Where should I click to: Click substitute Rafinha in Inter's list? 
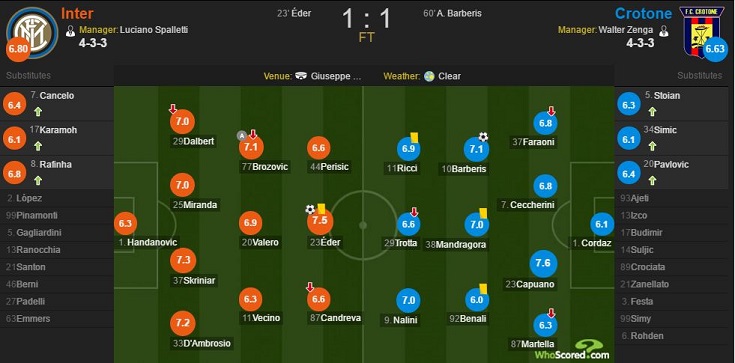[x=51, y=165]
